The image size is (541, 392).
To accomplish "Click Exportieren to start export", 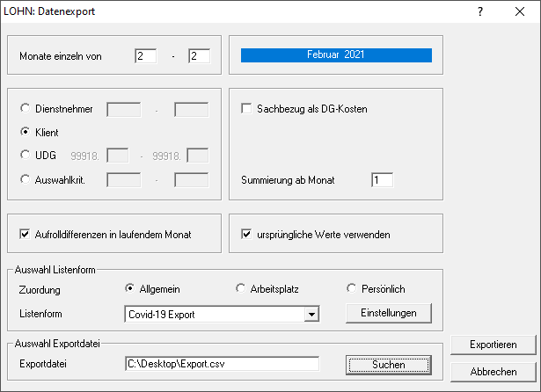I will point(492,345).
